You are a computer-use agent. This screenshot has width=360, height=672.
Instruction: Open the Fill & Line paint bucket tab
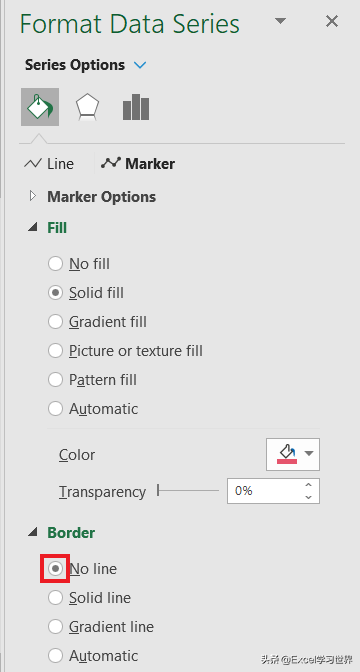click(x=40, y=107)
